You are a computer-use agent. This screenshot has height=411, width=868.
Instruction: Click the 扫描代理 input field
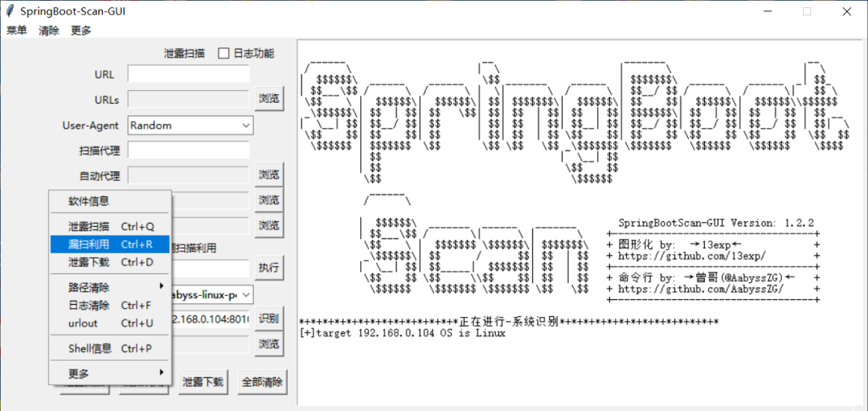(188, 150)
